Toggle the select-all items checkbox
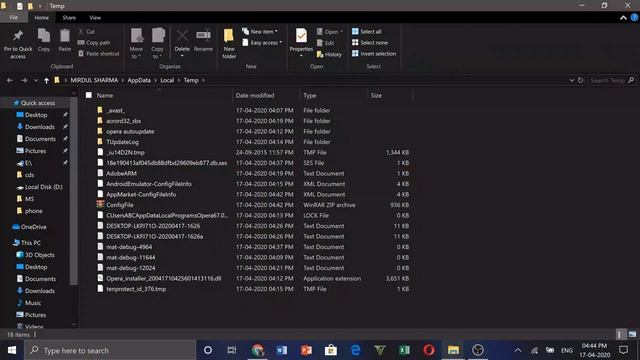Screen dimensions: 640x360 (89, 95)
